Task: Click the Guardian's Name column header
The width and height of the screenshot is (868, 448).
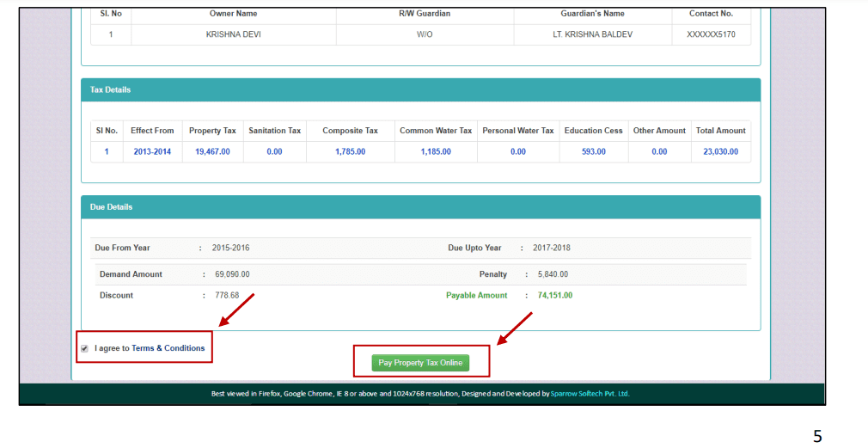Action: [x=592, y=14]
